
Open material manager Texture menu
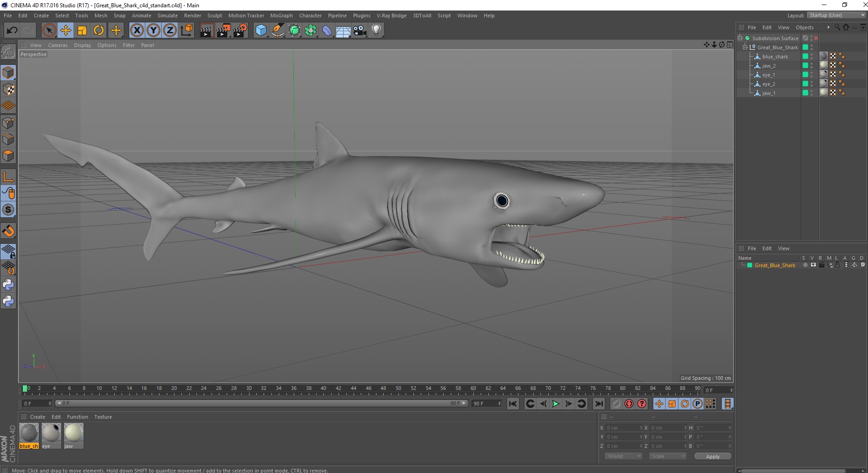103,417
